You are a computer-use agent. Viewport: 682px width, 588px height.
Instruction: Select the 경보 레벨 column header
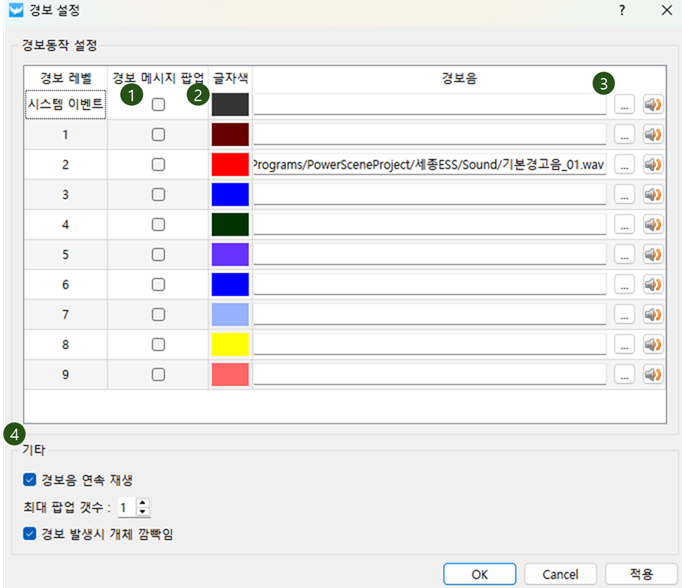point(66,77)
